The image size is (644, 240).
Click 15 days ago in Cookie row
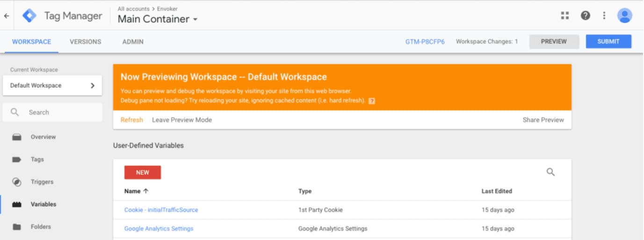(x=498, y=210)
